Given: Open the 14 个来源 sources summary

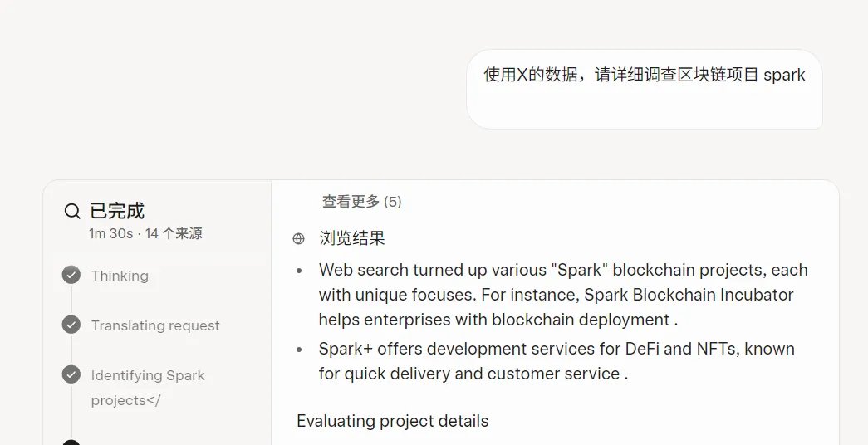Looking at the screenshot, I should point(174,233).
